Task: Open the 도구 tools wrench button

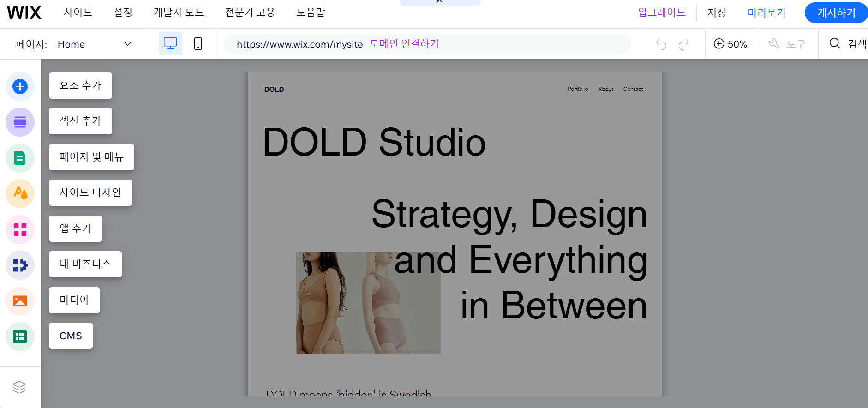Action: 787,44
